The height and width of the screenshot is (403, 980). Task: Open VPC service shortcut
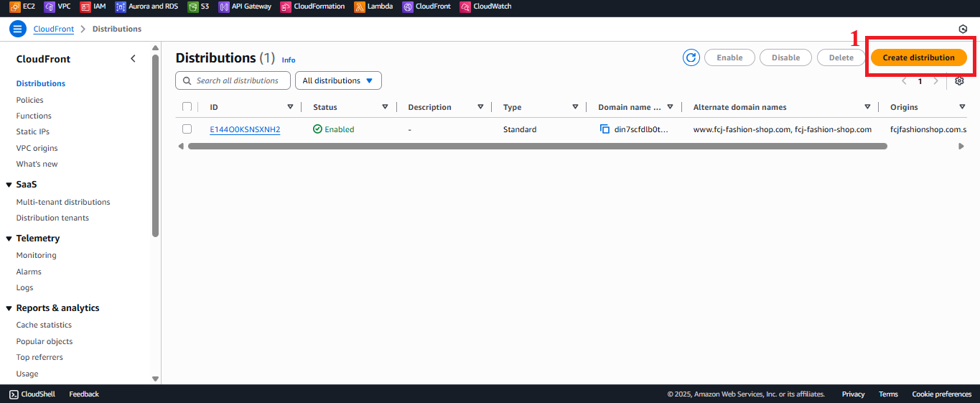point(57,6)
